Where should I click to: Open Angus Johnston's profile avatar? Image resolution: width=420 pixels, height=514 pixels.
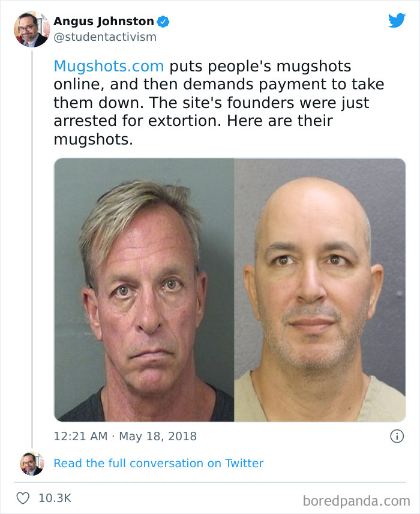pyautogui.click(x=31, y=29)
